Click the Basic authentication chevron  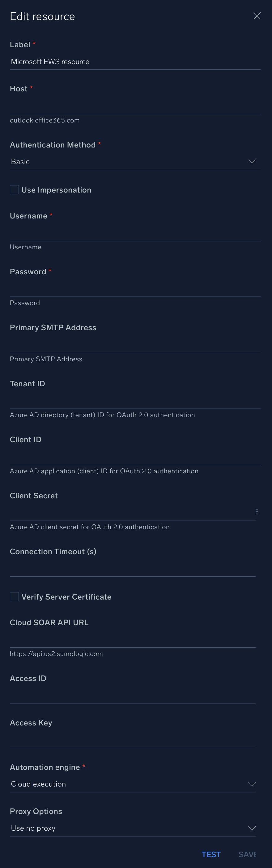[252, 161]
